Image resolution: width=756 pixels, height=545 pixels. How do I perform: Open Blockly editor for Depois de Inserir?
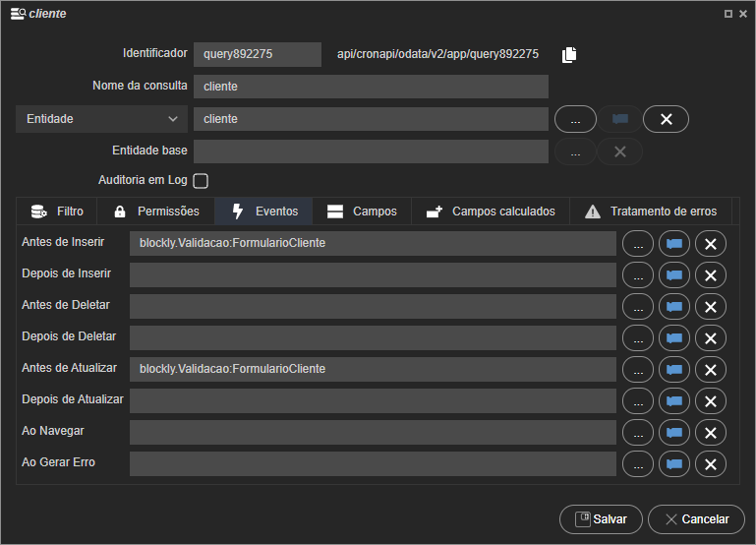coord(674,275)
